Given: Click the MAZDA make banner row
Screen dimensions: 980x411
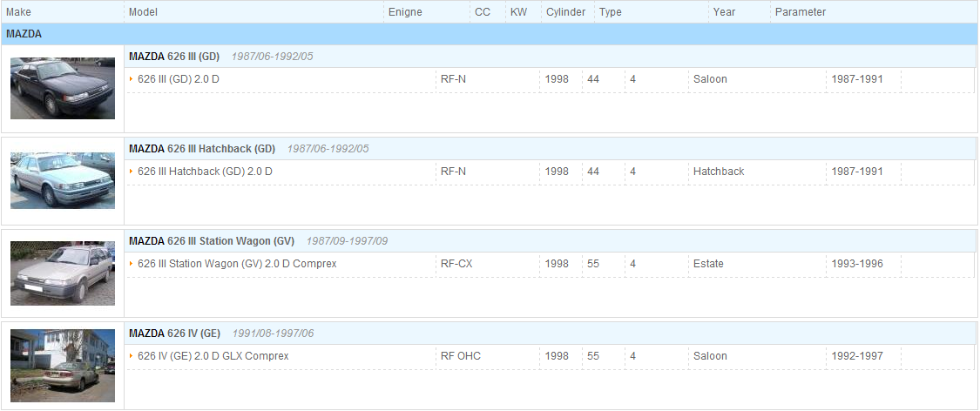Looking at the screenshot, I should (x=490, y=34).
